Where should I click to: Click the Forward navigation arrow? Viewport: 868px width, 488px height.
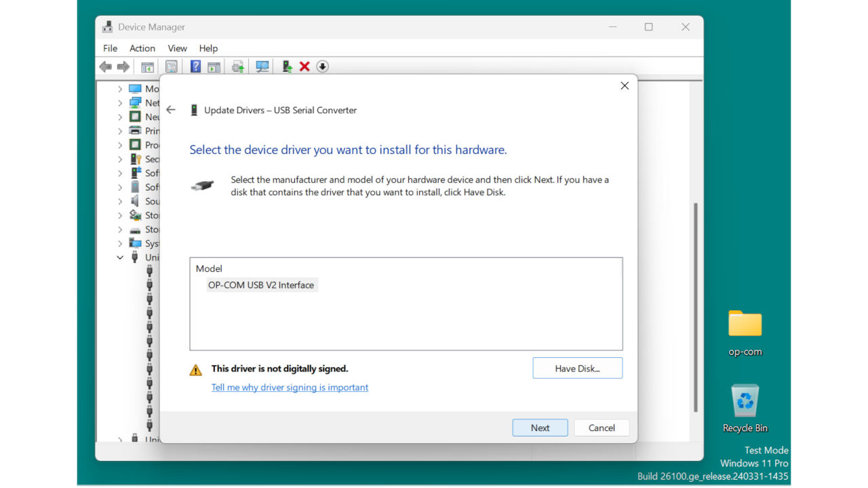[123, 66]
